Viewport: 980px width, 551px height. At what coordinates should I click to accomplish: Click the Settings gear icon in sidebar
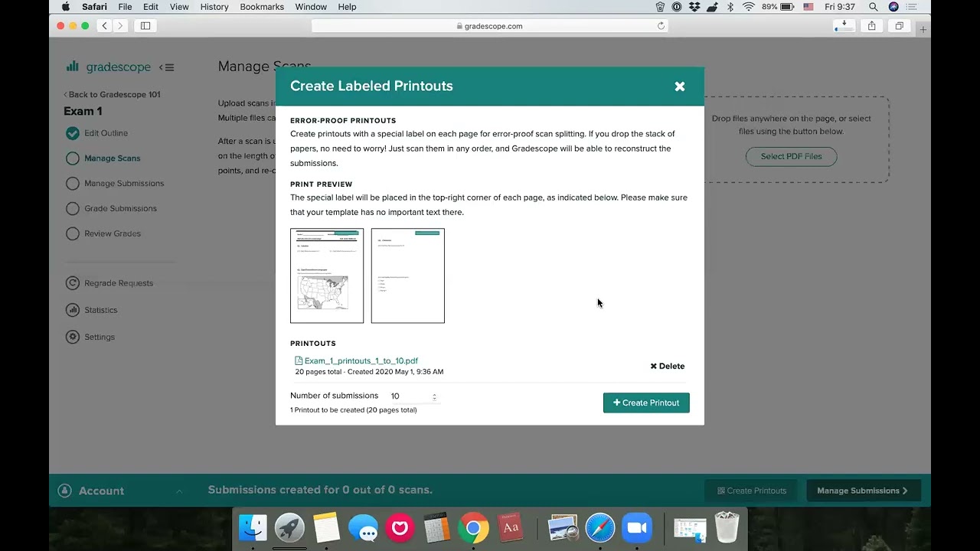pos(73,337)
